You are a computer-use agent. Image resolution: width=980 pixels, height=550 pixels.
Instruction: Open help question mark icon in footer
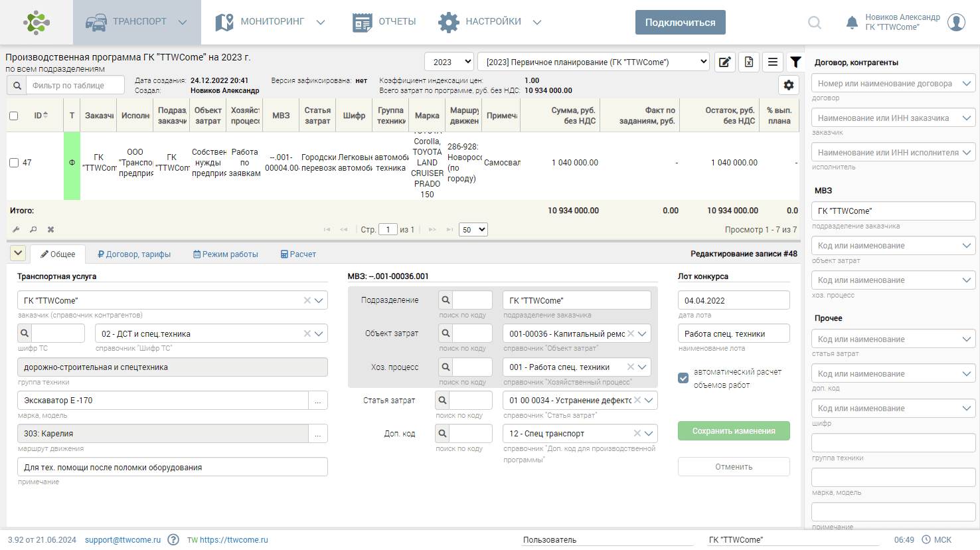[x=173, y=539]
